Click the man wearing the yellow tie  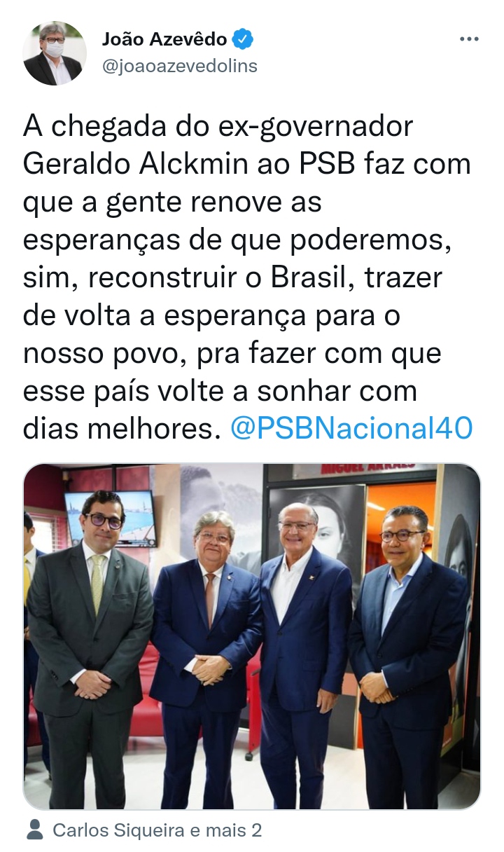[x=90, y=645]
